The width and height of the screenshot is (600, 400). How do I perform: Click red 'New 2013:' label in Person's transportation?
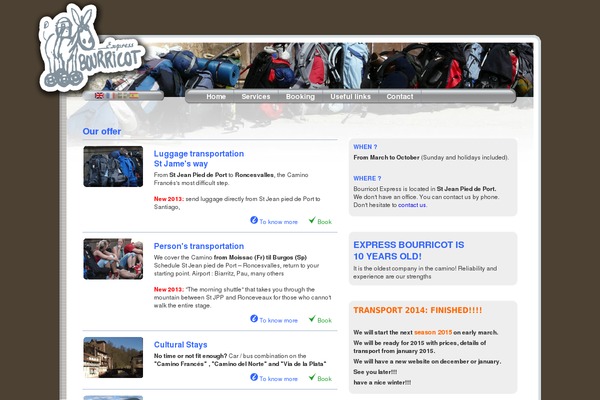pyautogui.click(x=169, y=289)
